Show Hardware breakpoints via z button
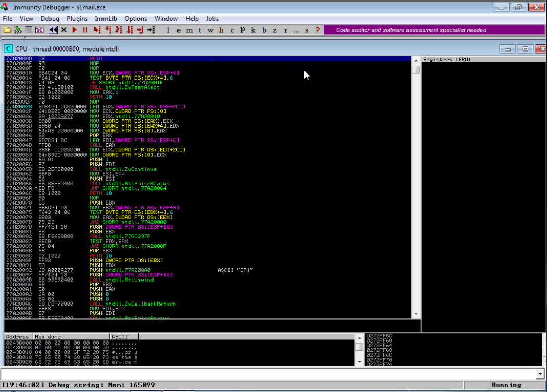547x392 pixels. click(x=275, y=30)
